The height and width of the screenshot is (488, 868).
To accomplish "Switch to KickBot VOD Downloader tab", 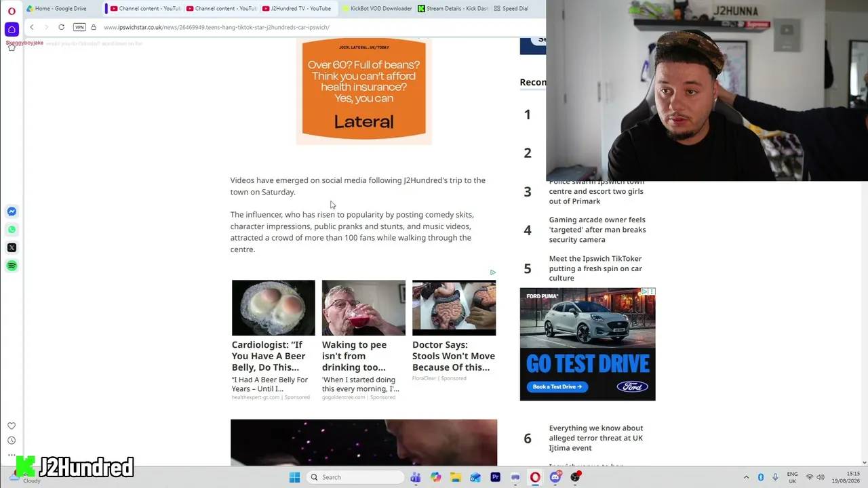I will click(x=376, y=9).
